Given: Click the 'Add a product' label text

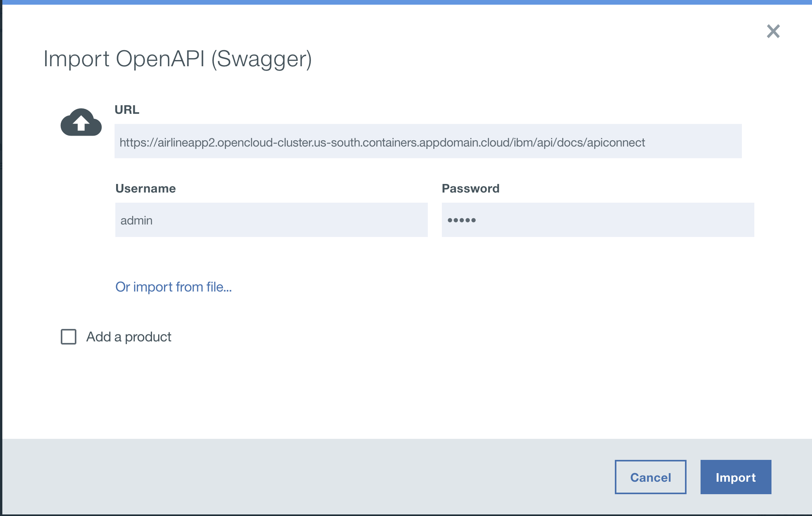Looking at the screenshot, I should coord(129,337).
